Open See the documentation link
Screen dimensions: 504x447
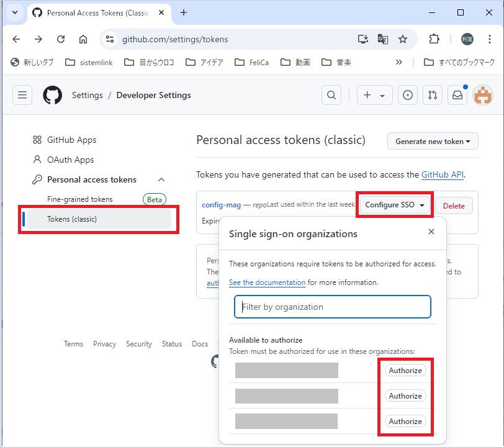coord(267,282)
